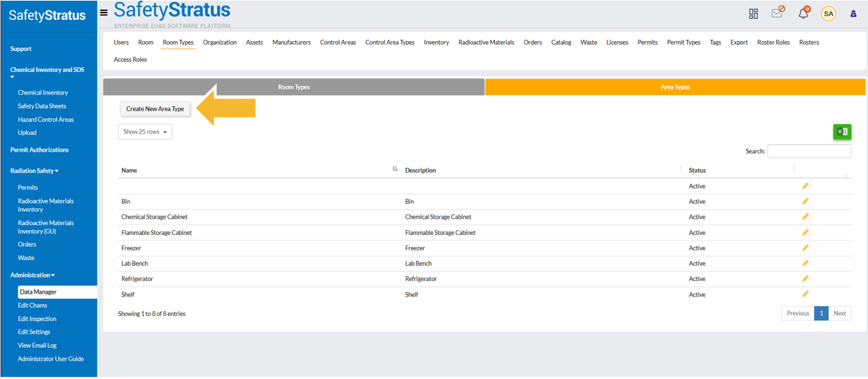
Task: Go to the Organization tab
Action: [220, 42]
